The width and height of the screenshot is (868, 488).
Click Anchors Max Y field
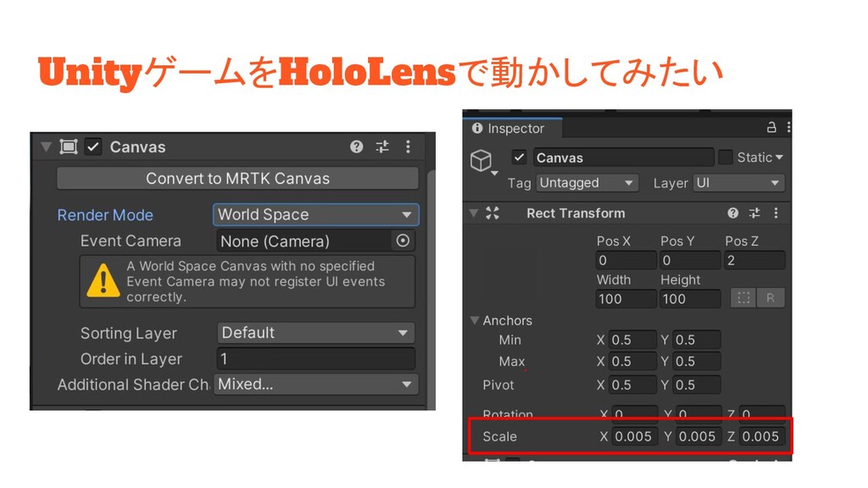click(x=697, y=361)
